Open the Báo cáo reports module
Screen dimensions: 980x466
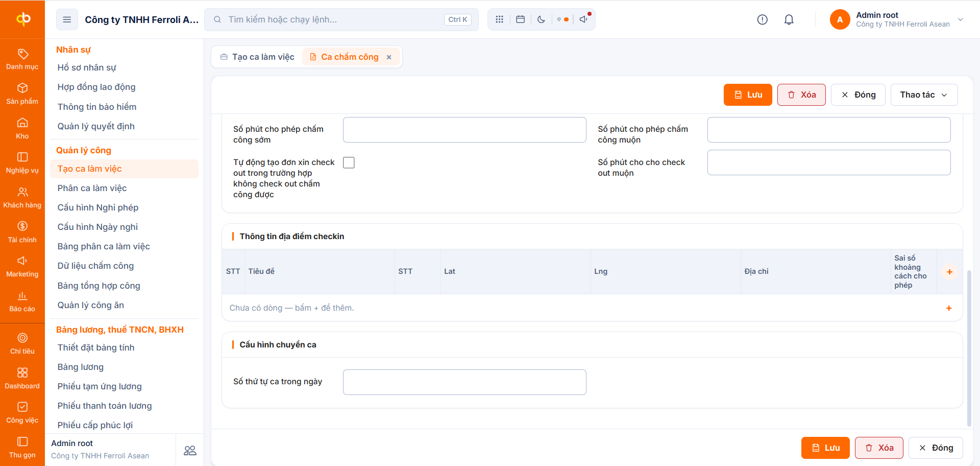pyautogui.click(x=22, y=301)
